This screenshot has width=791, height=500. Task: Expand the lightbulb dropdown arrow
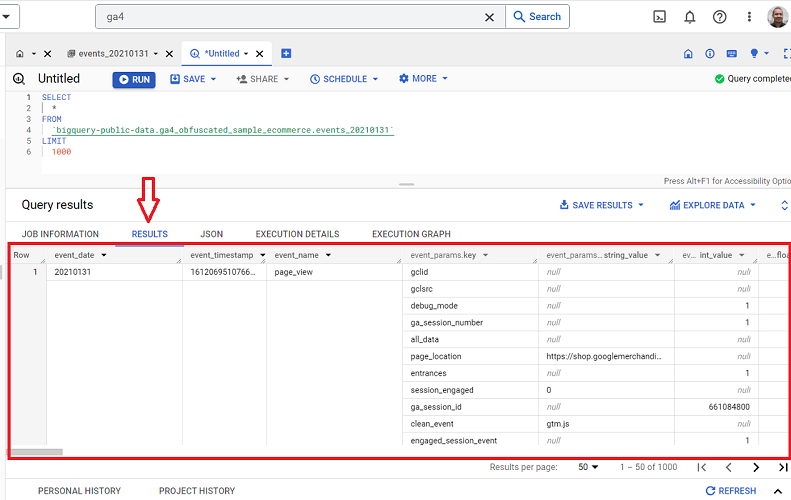click(766, 53)
